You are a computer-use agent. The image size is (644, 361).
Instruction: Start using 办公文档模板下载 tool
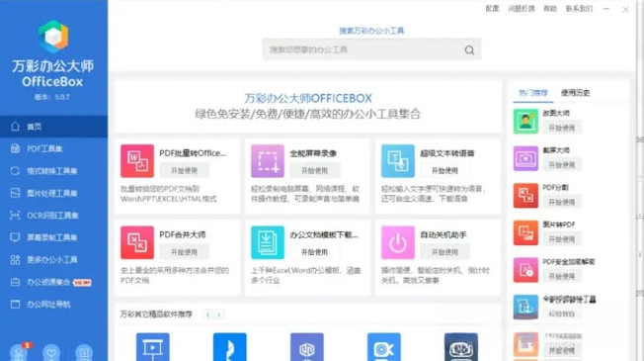tap(315, 252)
